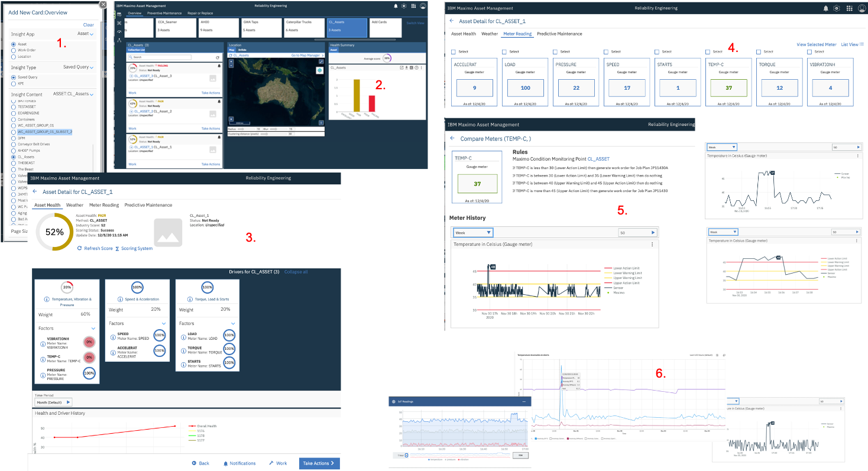Click the play arrow beside the Meter History 50 field
Screen dimensions: 868x471
tap(652, 233)
